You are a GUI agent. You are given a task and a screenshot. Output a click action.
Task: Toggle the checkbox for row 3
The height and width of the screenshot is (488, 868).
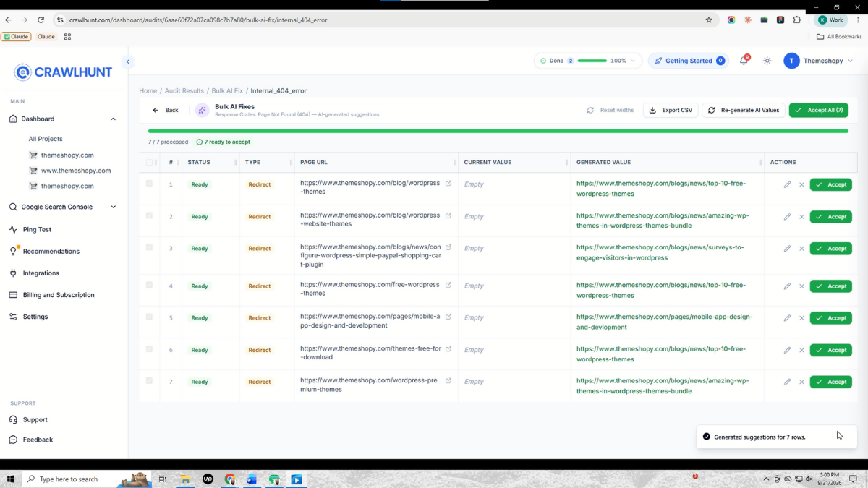(x=150, y=247)
